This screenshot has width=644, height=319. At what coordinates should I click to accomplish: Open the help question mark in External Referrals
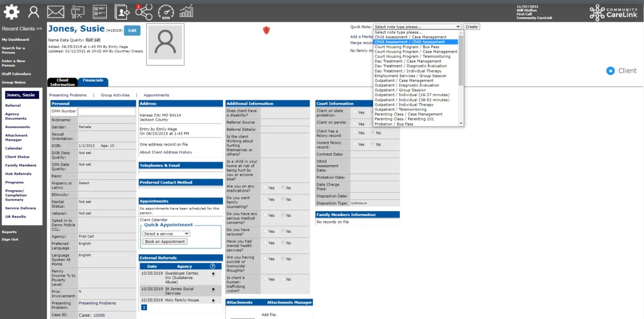[213, 266]
